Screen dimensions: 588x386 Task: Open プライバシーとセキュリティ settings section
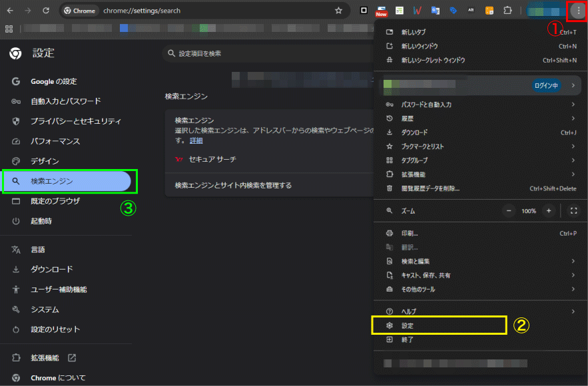pyautogui.click(x=75, y=121)
